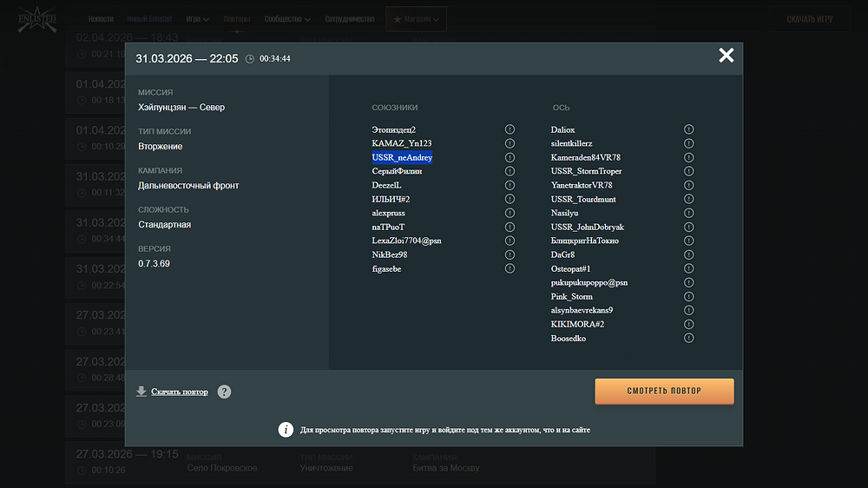This screenshot has width=868, height=488.
Task: Click info icon beside Pink_Storm
Action: click(688, 296)
